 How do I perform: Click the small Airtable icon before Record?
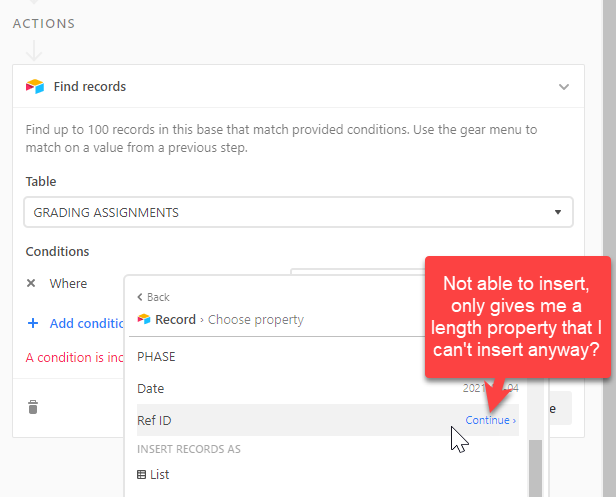[x=144, y=319]
